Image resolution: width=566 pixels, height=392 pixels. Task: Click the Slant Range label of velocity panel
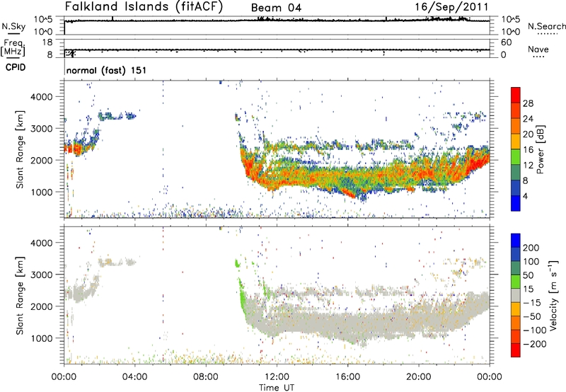click(20, 296)
